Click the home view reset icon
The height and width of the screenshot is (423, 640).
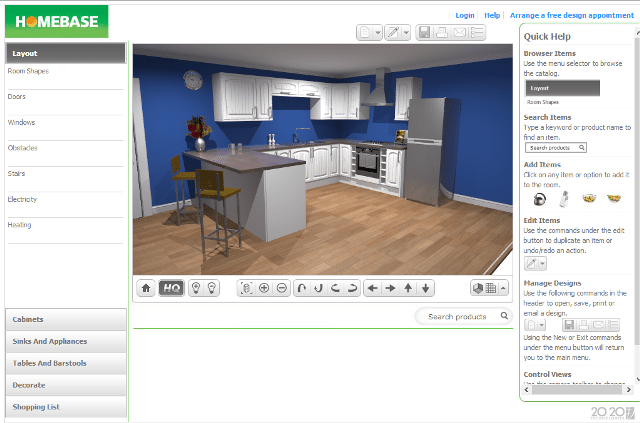click(146, 288)
